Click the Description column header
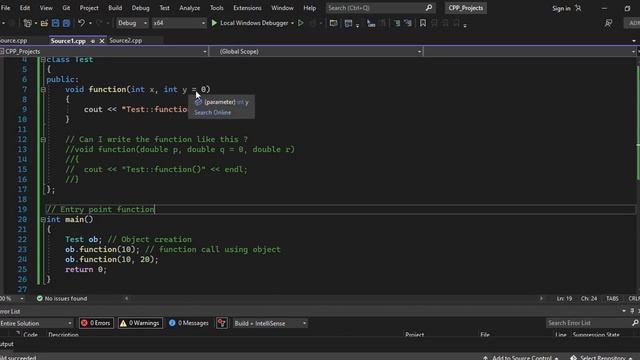 pyautogui.click(x=63, y=335)
